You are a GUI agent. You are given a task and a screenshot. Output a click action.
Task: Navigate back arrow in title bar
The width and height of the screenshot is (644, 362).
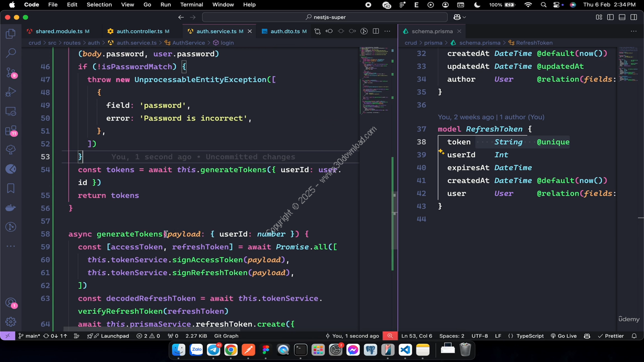181,17
